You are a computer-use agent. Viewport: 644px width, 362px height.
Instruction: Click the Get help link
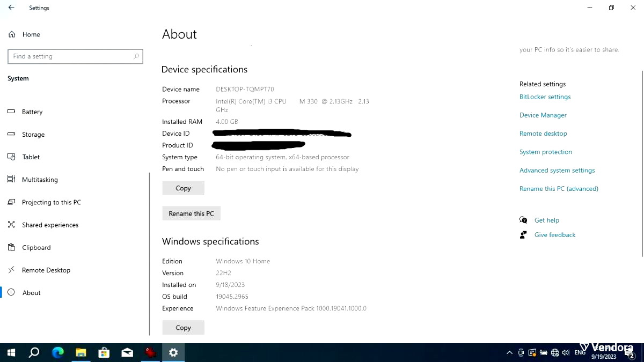point(547,220)
